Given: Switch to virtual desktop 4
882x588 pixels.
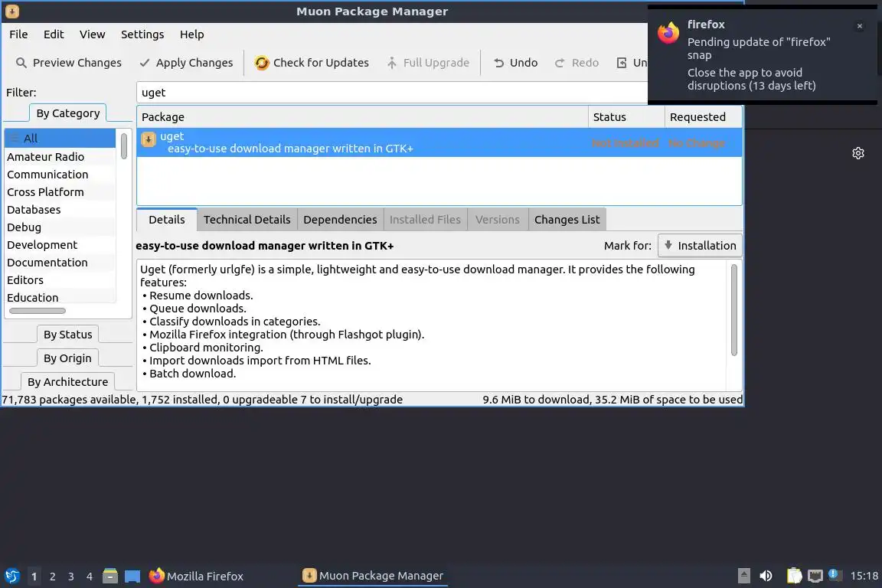Looking at the screenshot, I should [90, 577].
